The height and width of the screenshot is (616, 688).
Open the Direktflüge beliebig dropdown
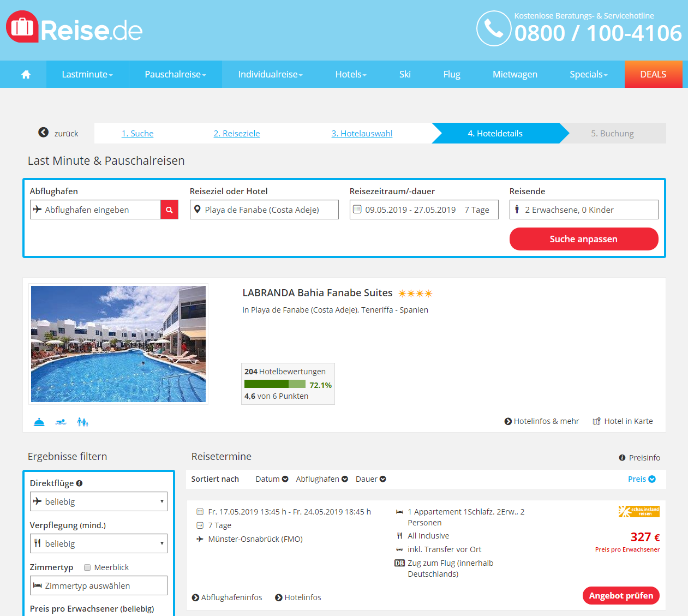pyautogui.click(x=99, y=501)
